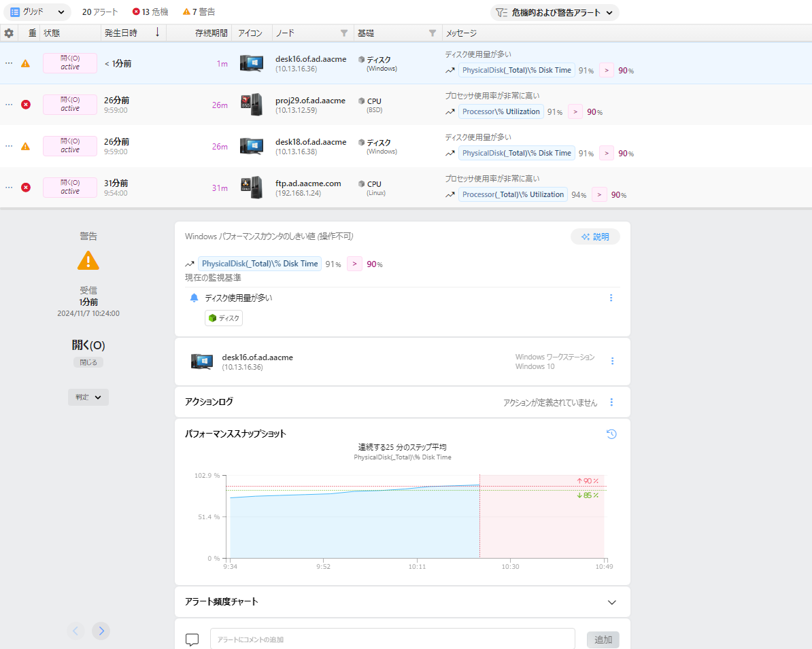The width and height of the screenshot is (812, 649).
Task: Click the threshold marker line in performance chart
Action: pos(479,516)
